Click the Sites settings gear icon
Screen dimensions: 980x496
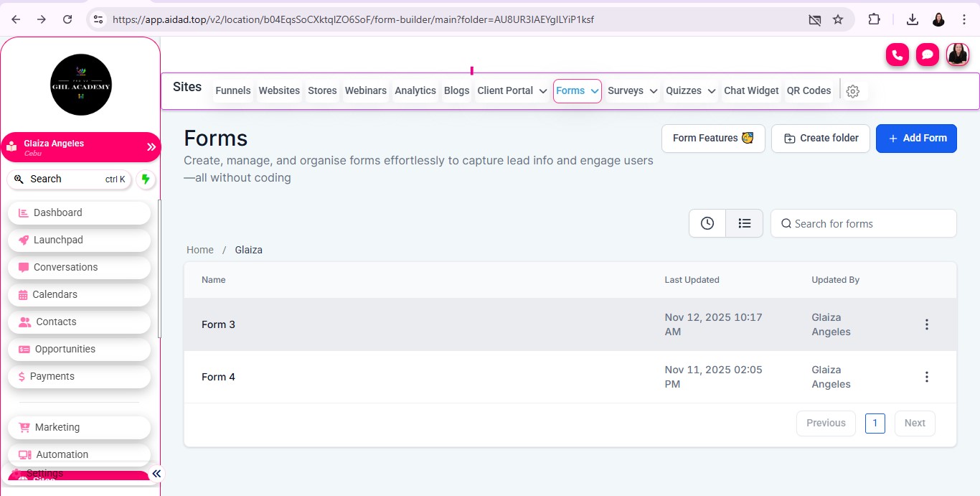pyautogui.click(x=852, y=91)
